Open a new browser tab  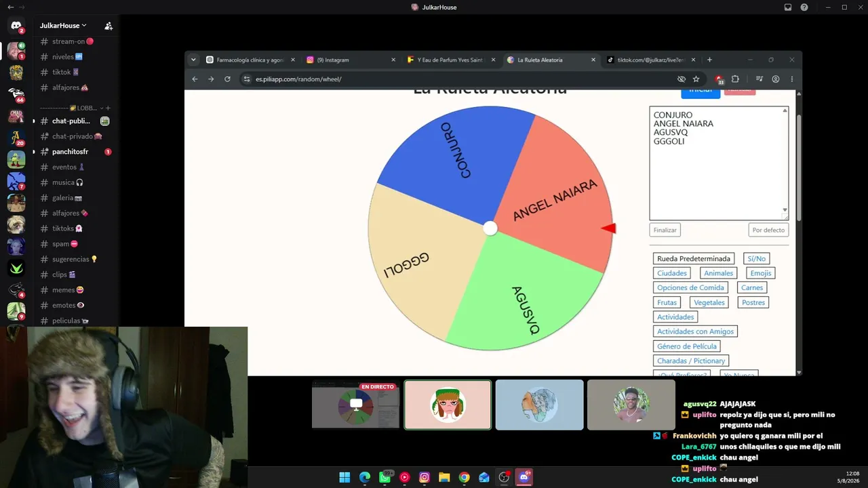(x=709, y=60)
